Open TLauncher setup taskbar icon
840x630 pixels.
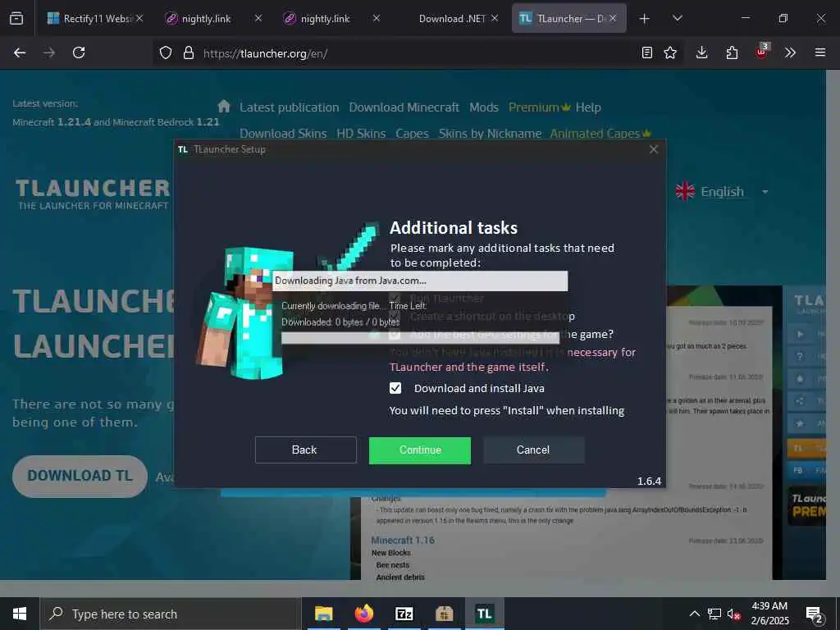point(484,614)
